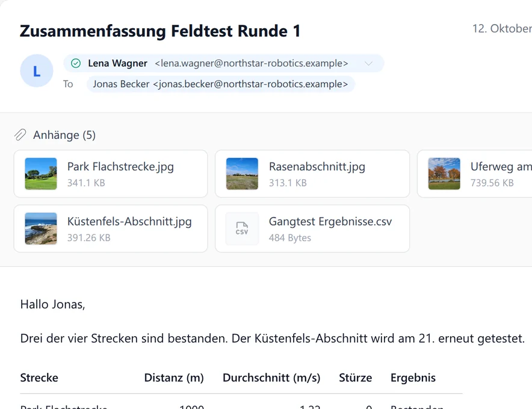
Task: Open Küstenfels-Abschnitt.jpg thumbnail image
Action: 41,229
